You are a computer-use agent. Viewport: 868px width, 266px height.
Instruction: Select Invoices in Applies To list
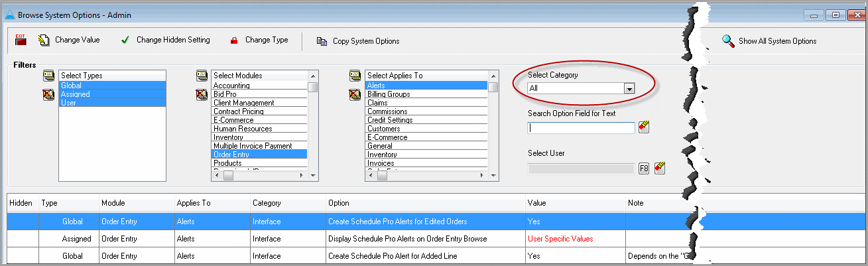(x=426, y=163)
